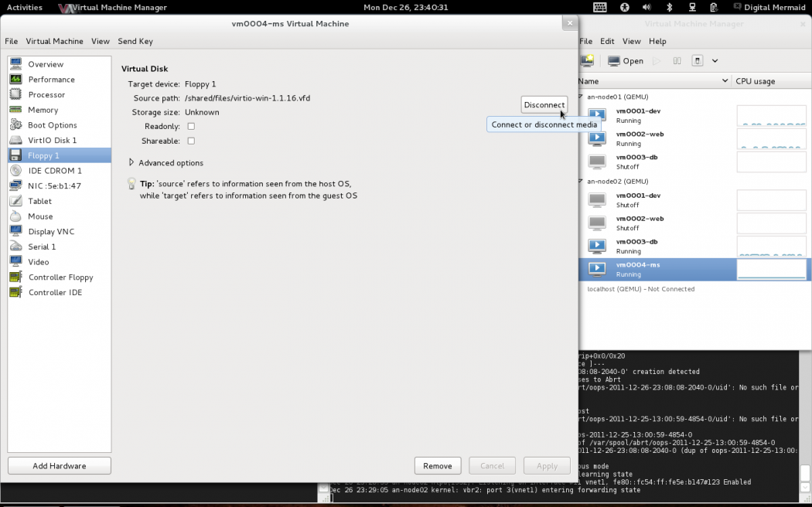812x507 pixels.
Task: Expand Advanced options section
Action: pos(131,163)
